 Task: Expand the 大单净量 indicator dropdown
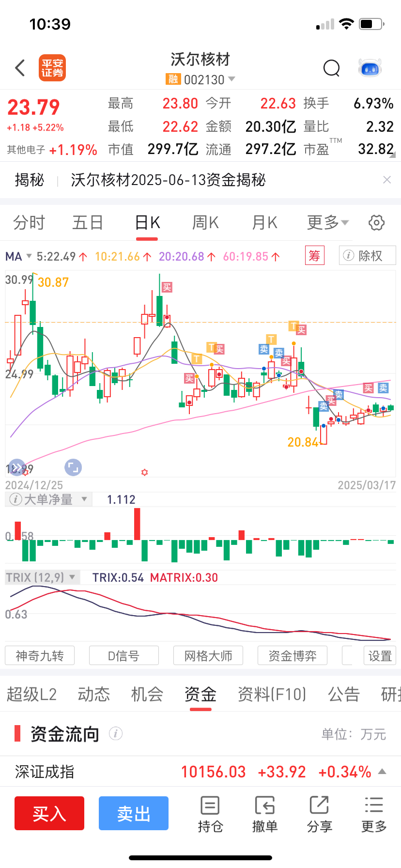point(84,499)
